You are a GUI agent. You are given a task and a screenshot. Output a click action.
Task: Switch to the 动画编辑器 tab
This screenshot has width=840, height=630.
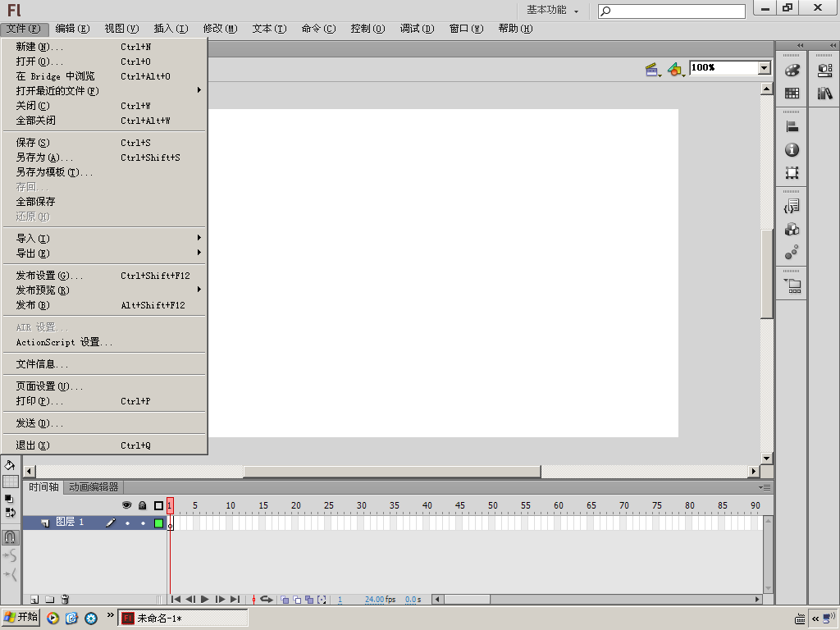click(x=94, y=487)
